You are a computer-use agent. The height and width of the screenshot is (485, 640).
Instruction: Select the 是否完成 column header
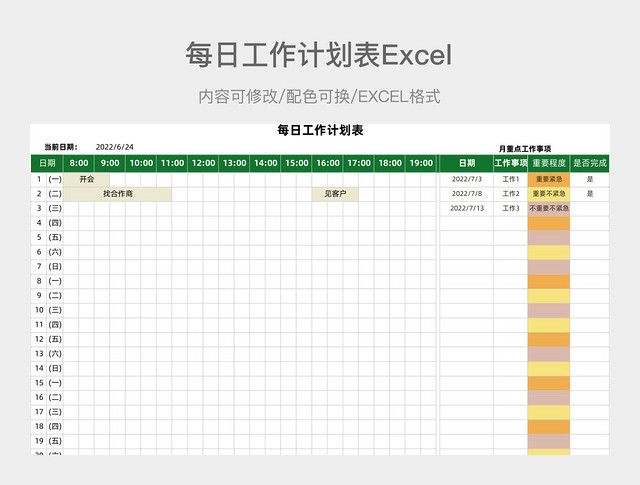tap(590, 163)
